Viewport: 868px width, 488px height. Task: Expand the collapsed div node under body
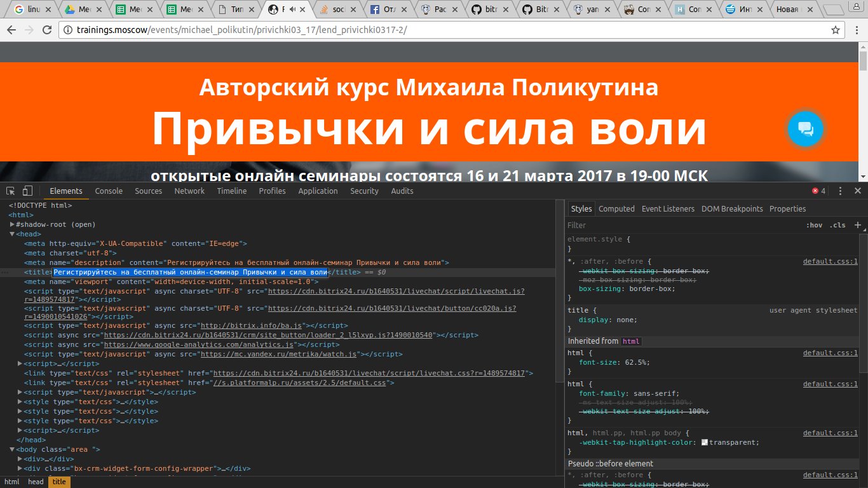click(x=20, y=459)
